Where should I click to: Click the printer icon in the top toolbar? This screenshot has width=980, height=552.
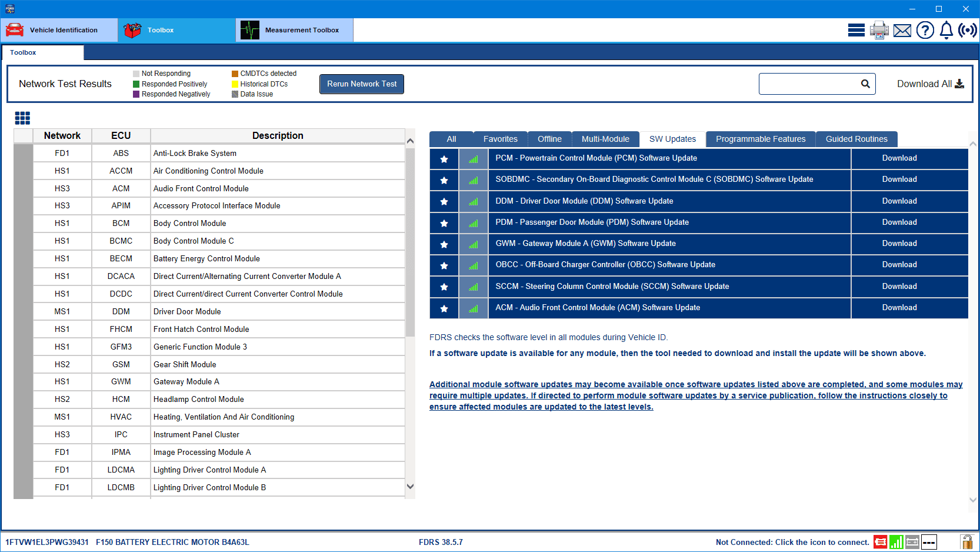coord(879,30)
